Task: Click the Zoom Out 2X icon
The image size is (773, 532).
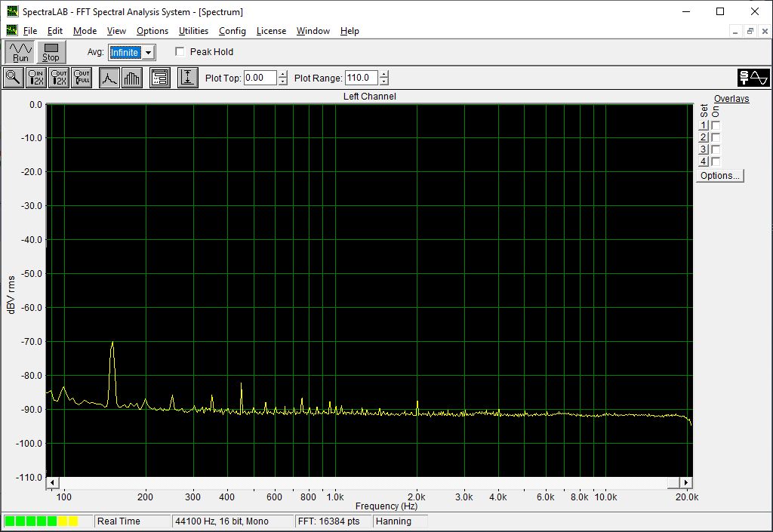Action: 59,78
